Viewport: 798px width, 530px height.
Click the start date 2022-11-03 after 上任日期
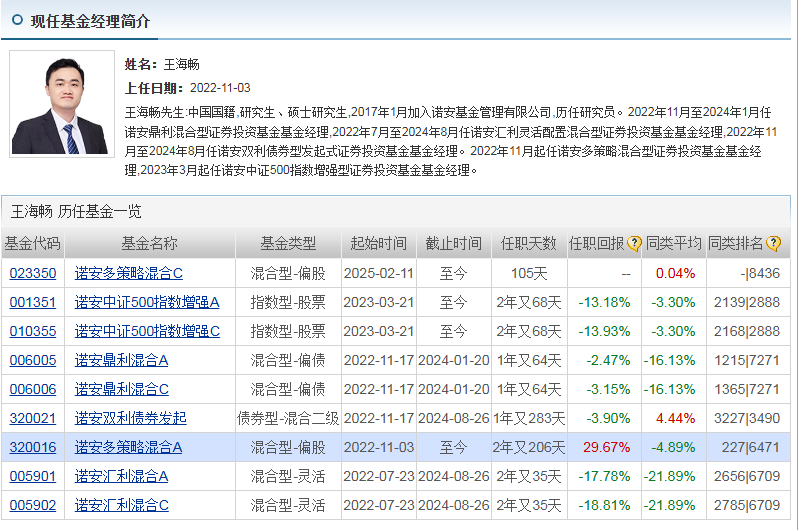(x=220, y=88)
